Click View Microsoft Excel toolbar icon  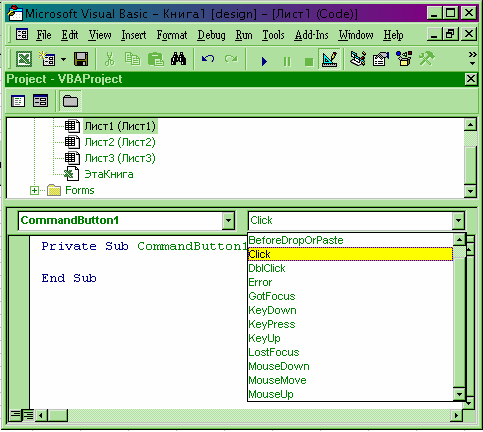coord(24,59)
